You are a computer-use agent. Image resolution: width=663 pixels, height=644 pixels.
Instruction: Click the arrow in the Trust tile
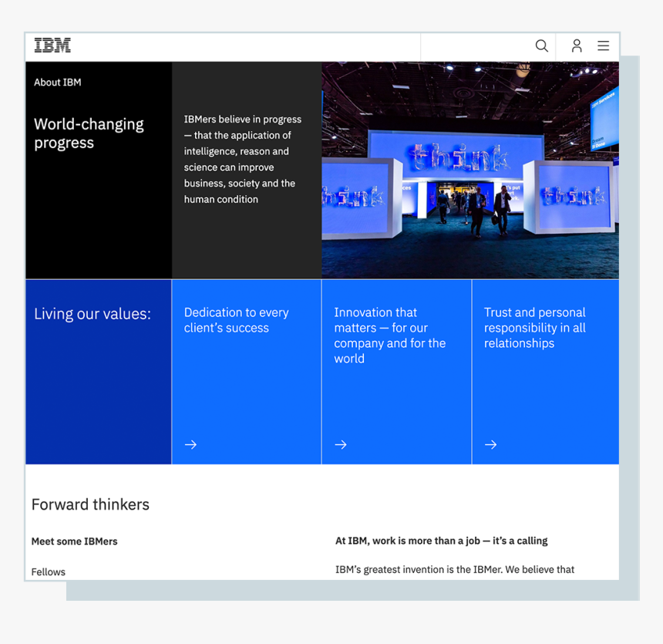click(x=490, y=445)
